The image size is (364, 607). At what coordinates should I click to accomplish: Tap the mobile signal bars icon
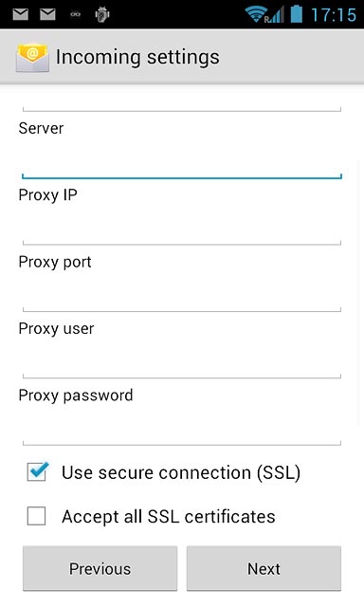[x=276, y=15]
